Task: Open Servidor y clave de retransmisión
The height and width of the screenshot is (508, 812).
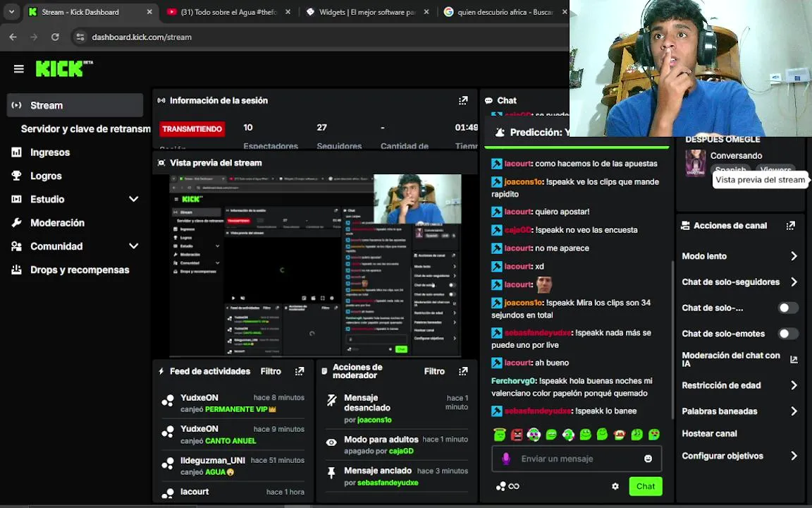Action: pyautogui.click(x=85, y=129)
